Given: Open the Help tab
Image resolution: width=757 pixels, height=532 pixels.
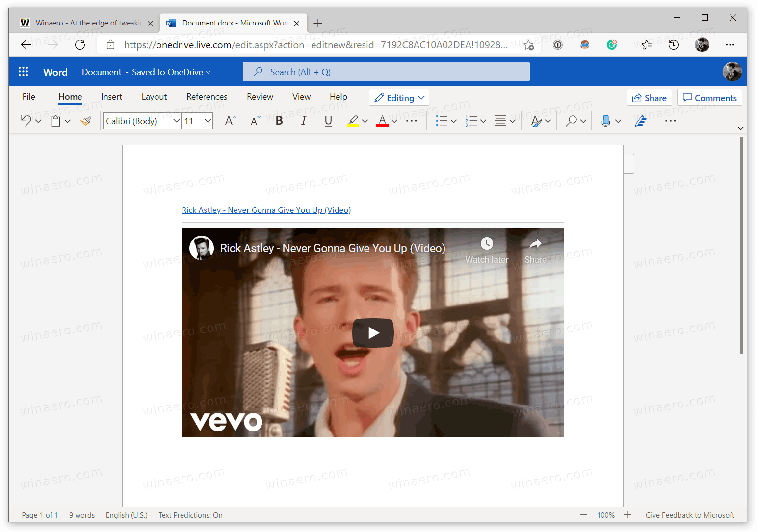Looking at the screenshot, I should [338, 97].
